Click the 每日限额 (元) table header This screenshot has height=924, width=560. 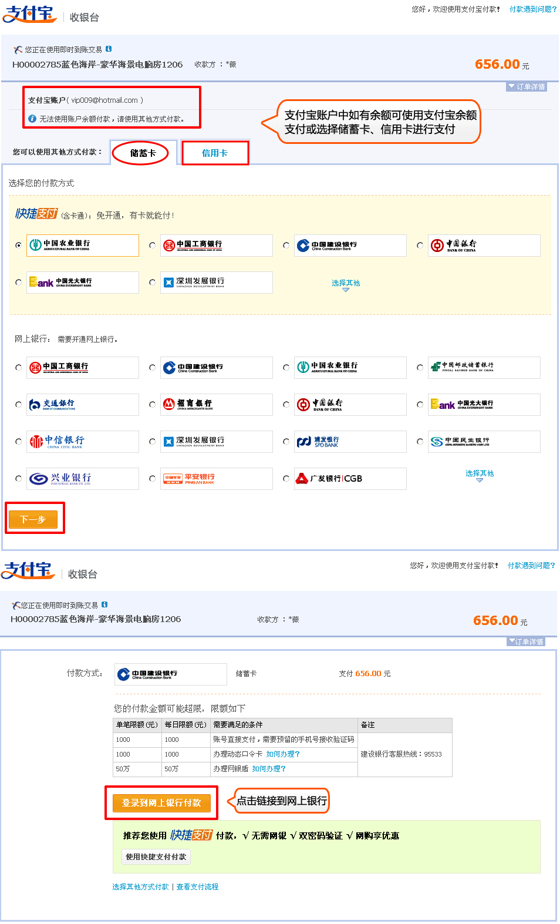coord(185,725)
